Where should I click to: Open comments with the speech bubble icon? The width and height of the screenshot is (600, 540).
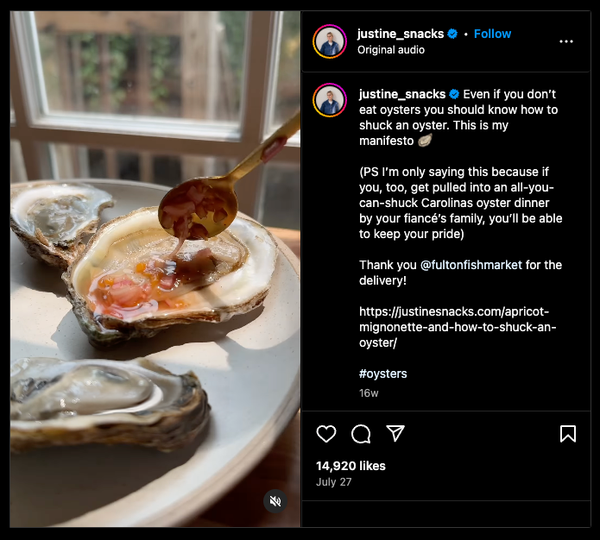[x=361, y=434]
